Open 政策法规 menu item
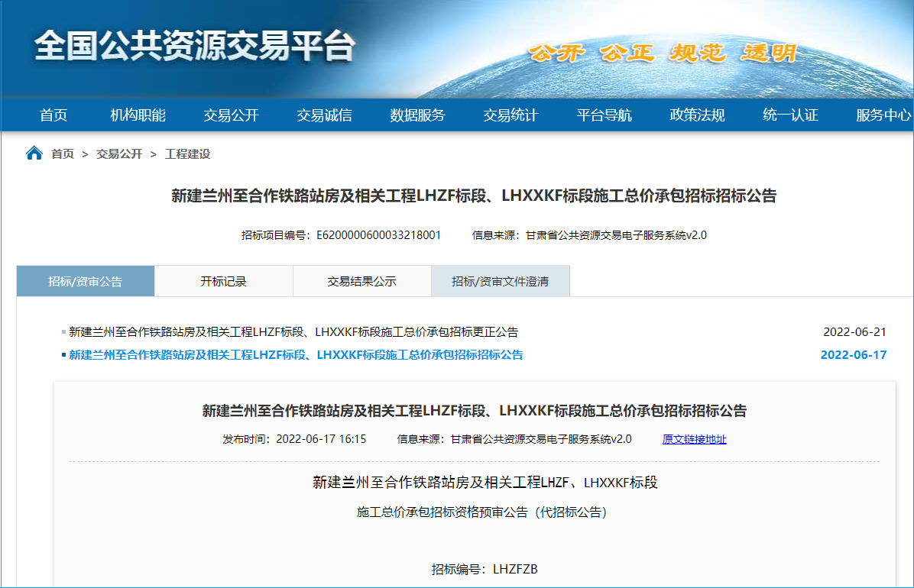914x588 pixels. 697,115
